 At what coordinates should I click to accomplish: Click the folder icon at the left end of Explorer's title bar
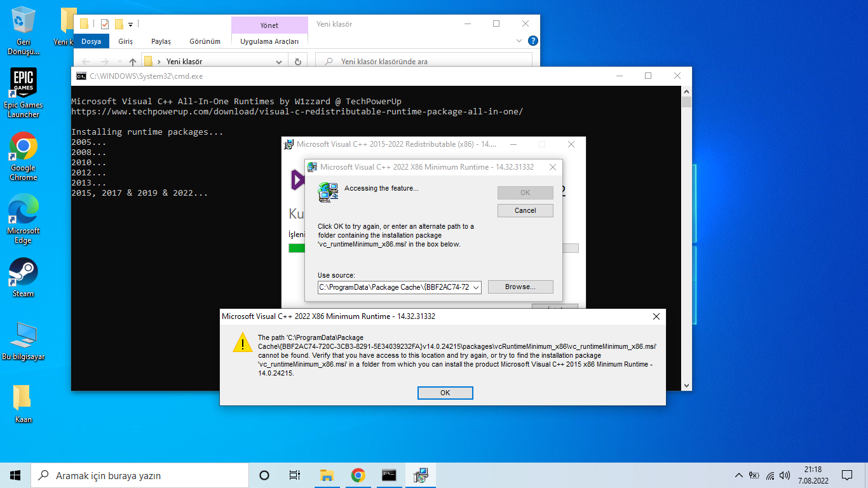pos(84,24)
